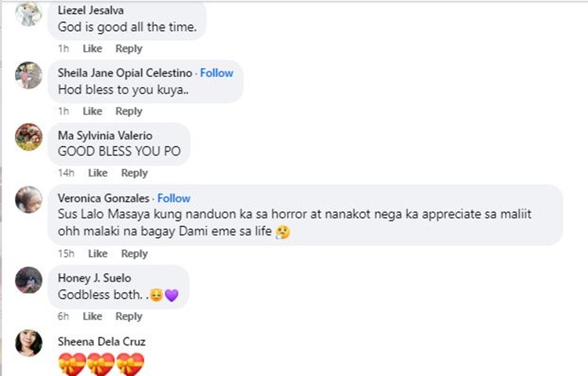Follow Sheila Jane Opial Celestino
The width and height of the screenshot is (588, 376).
point(216,73)
